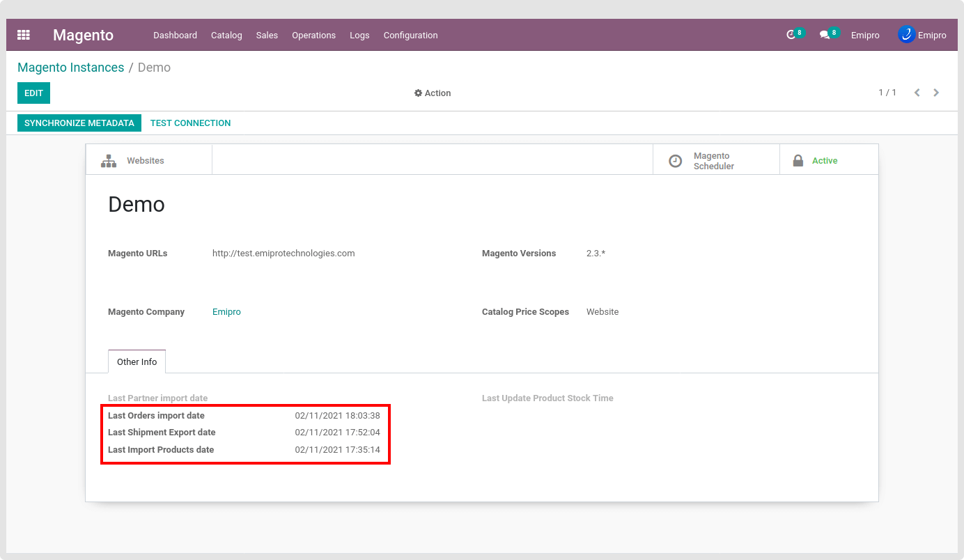The image size is (964, 560).
Task: Click the Emipro user avatar icon
Action: [x=906, y=35]
